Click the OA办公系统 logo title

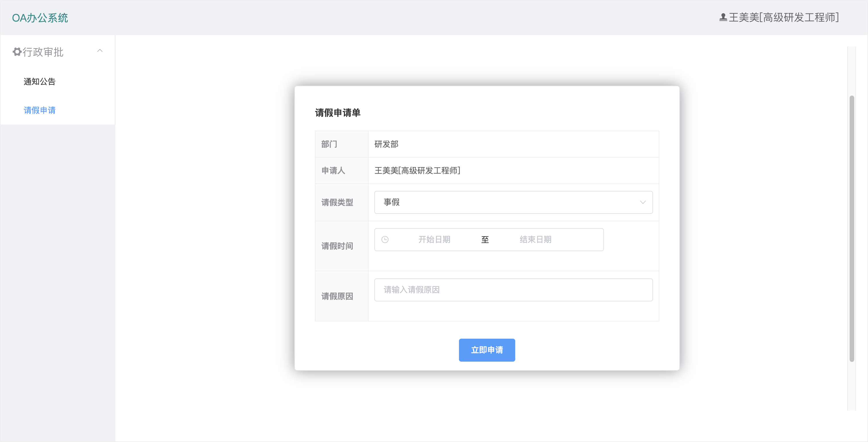(40, 18)
